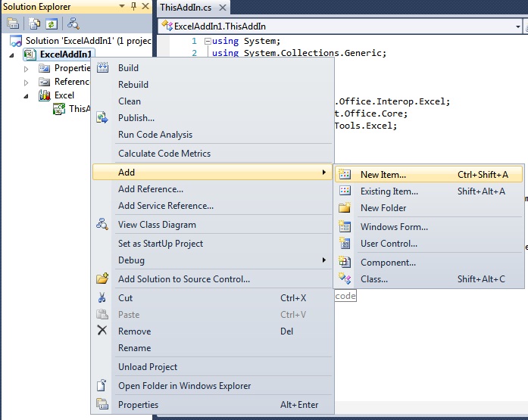The height and width of the screenshot is (420, 528).
Task: Click the Shift+Alt+C shortcut text
Action: click(481, 278)
